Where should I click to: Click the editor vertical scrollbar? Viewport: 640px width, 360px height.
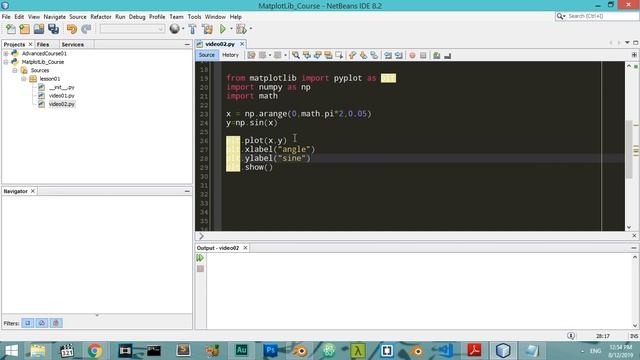[x=629, y=149]
